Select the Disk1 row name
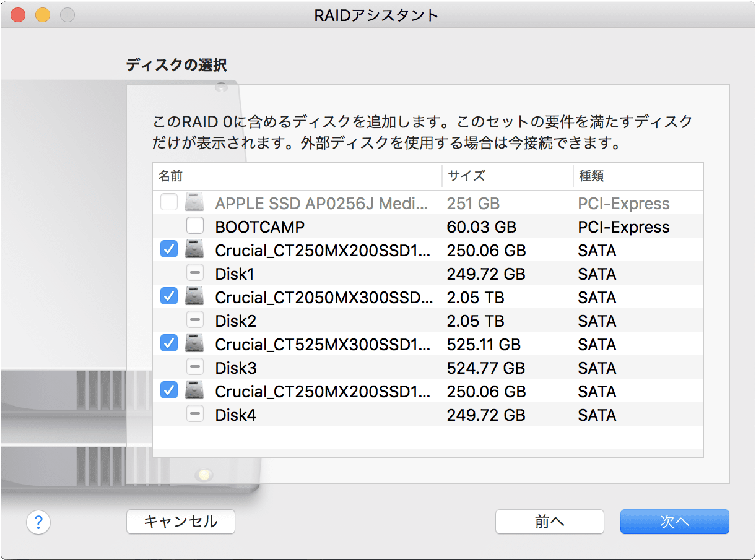Image resolution: width=756 pixels, height=560 pixels. (x=235, y=274)
